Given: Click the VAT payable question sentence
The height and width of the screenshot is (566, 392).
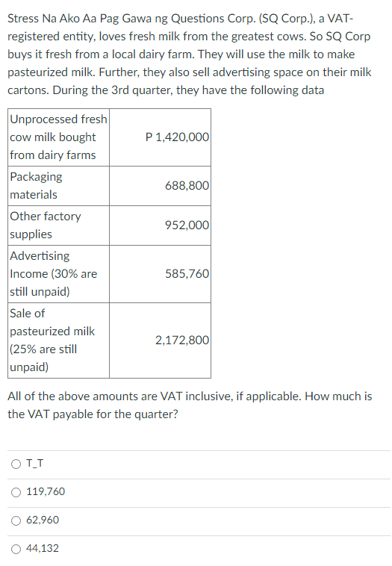Looking at the screenshot, I should pos(190,405).
